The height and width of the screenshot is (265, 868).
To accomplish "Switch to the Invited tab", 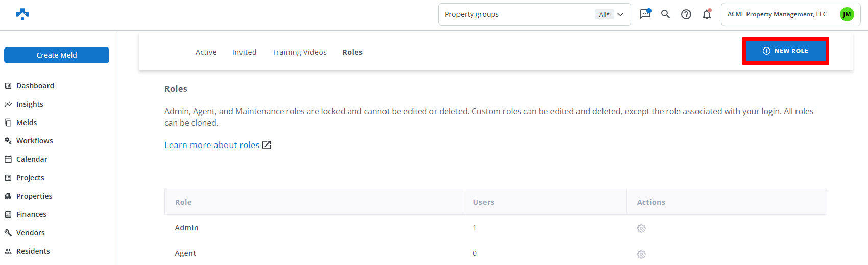I will [244, 52].
